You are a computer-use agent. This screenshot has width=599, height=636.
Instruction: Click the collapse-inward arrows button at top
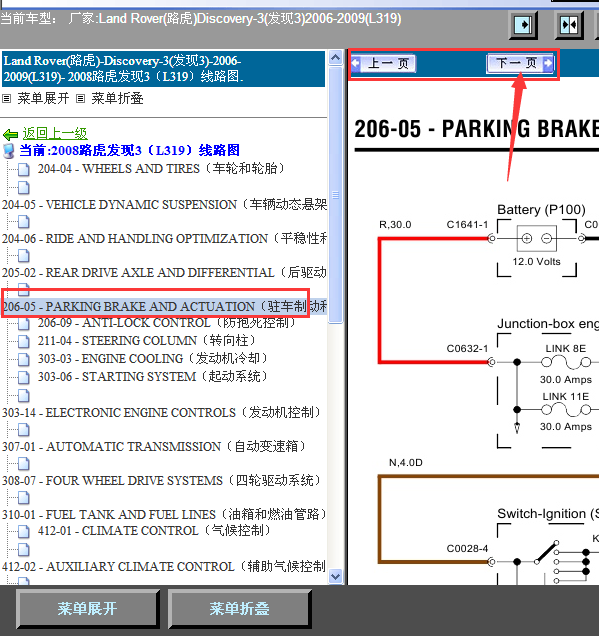tap(569, 25)
